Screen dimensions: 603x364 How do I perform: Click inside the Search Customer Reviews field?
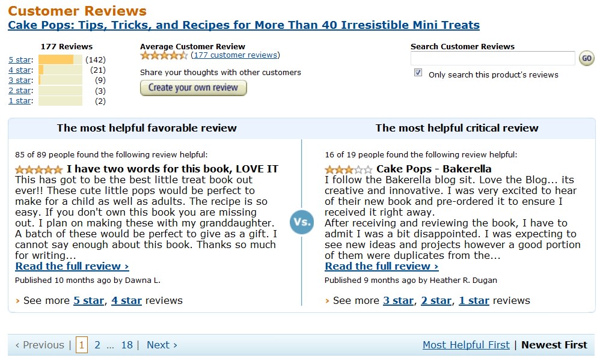[x=492, y=58]
